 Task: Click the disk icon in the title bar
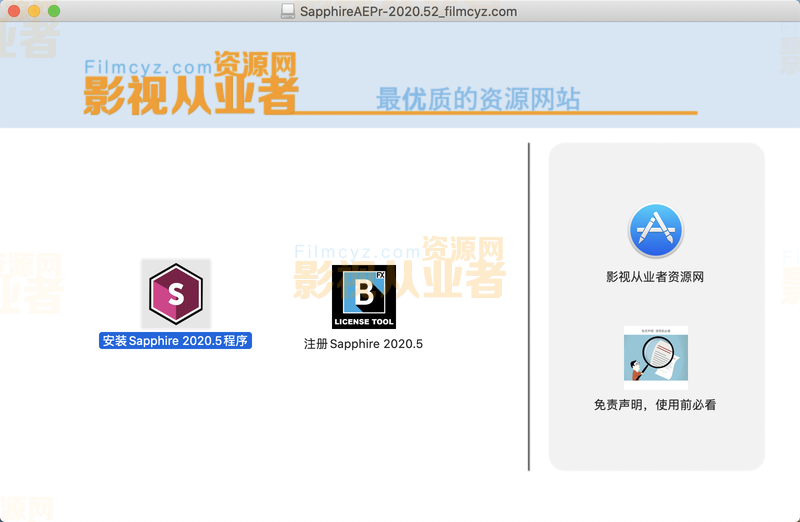pos(288,11)
